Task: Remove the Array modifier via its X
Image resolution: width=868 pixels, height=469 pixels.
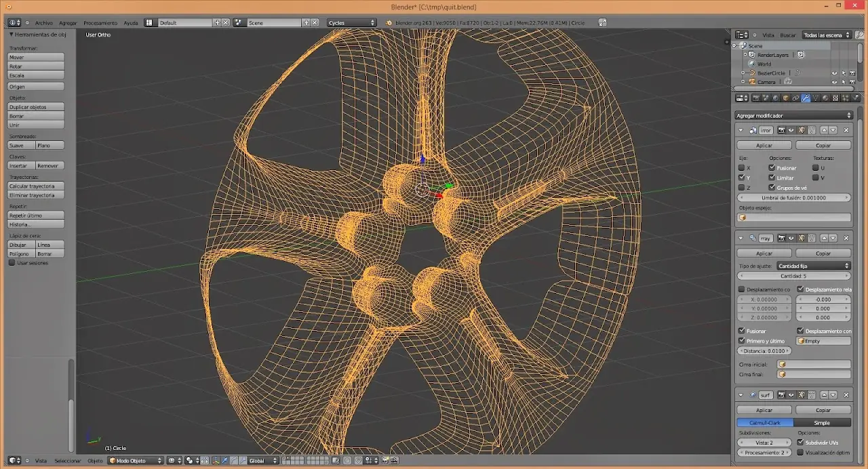Action: coord(846,239)
